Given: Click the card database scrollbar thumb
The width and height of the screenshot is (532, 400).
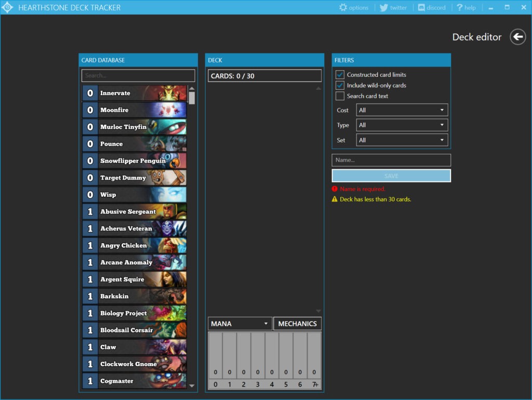Looking at the screenshot, I should (192, 98).
